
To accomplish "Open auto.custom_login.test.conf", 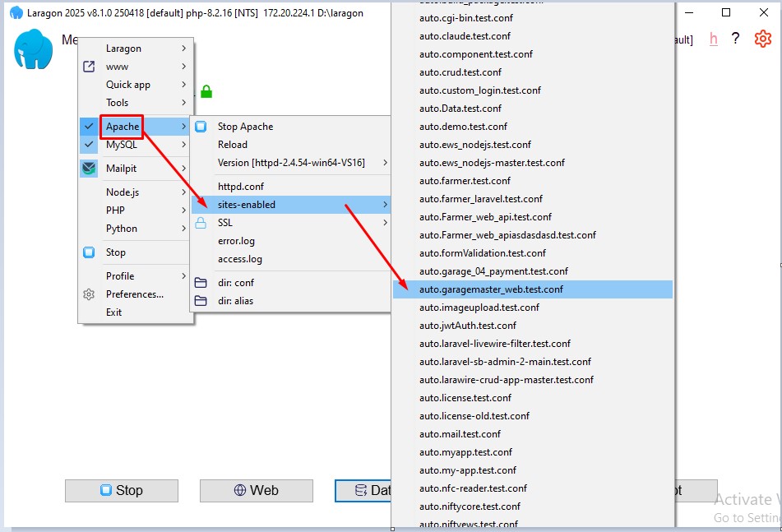I will 533,90.
